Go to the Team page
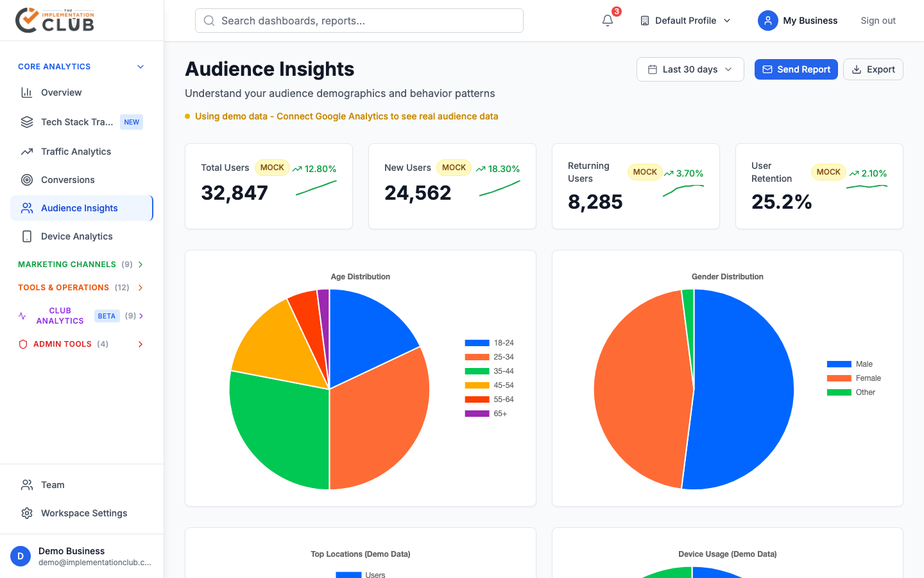924x578 pixels. [53, 485]
